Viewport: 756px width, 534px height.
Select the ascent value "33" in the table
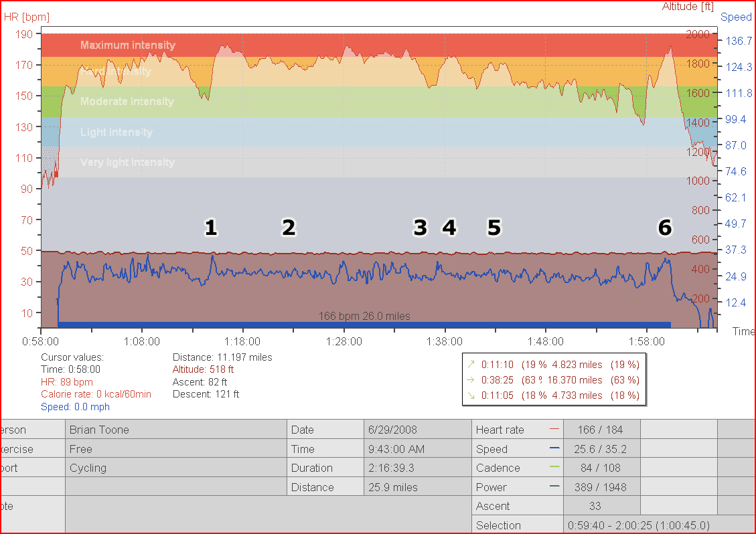tap(602, 506)
